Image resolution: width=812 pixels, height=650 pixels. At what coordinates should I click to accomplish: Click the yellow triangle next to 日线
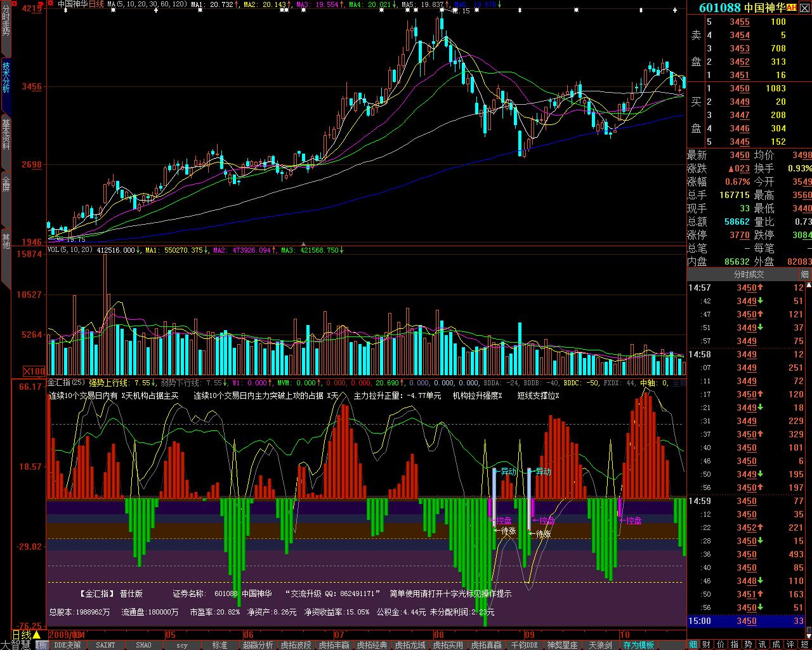click(37, 635)
